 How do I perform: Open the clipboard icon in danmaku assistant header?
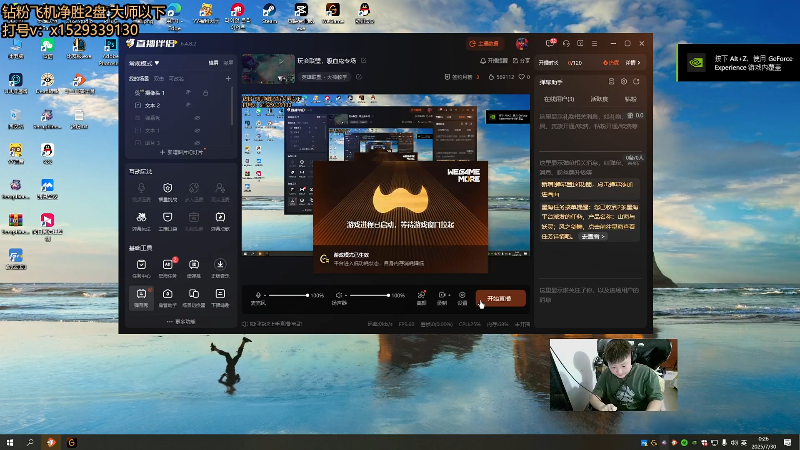coord(611,82)
